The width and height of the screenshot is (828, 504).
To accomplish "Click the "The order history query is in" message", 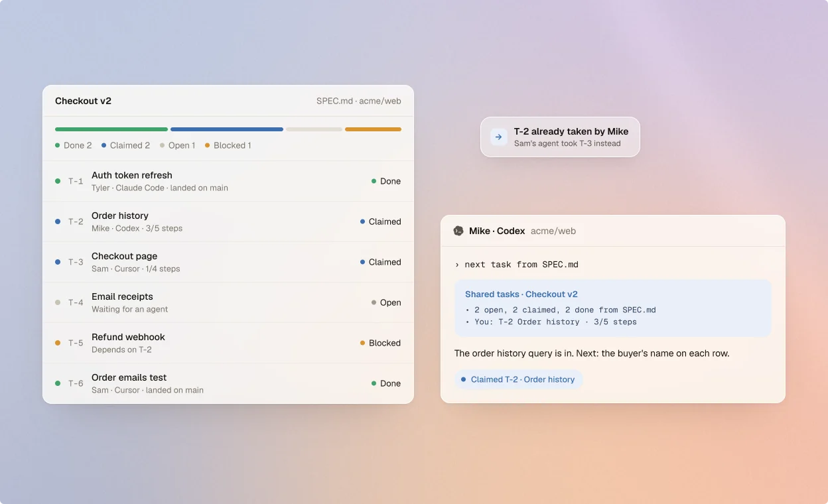I will (592, 353).
